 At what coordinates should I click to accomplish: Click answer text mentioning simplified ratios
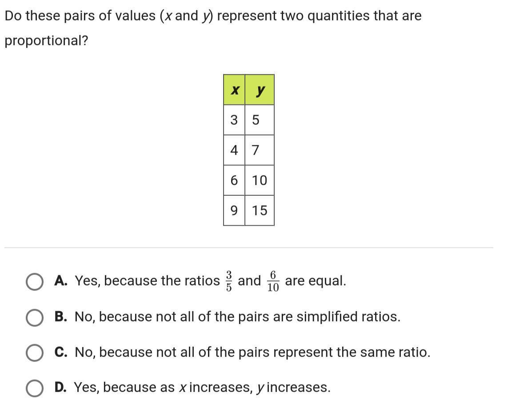click(x=237, y=317)
